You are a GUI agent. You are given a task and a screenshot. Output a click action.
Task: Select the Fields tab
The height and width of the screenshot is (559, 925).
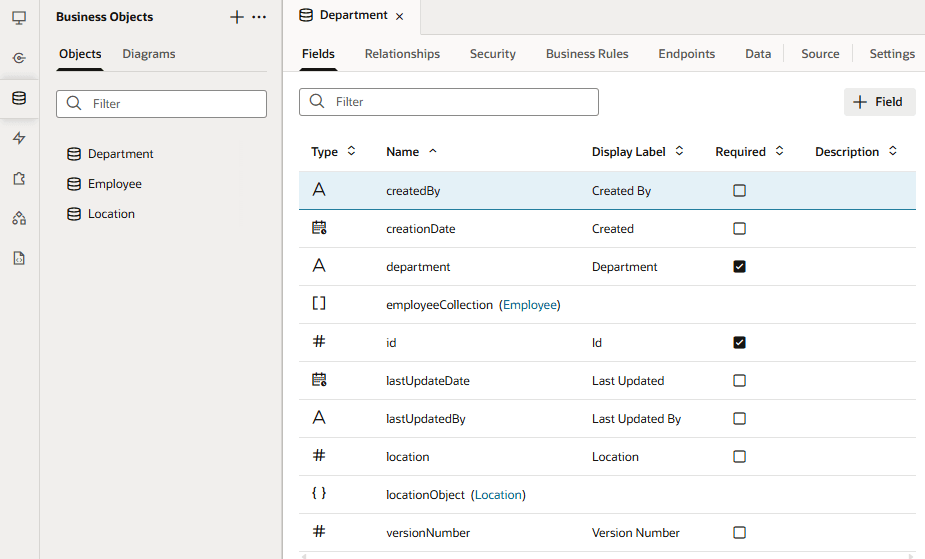point(318,54)
